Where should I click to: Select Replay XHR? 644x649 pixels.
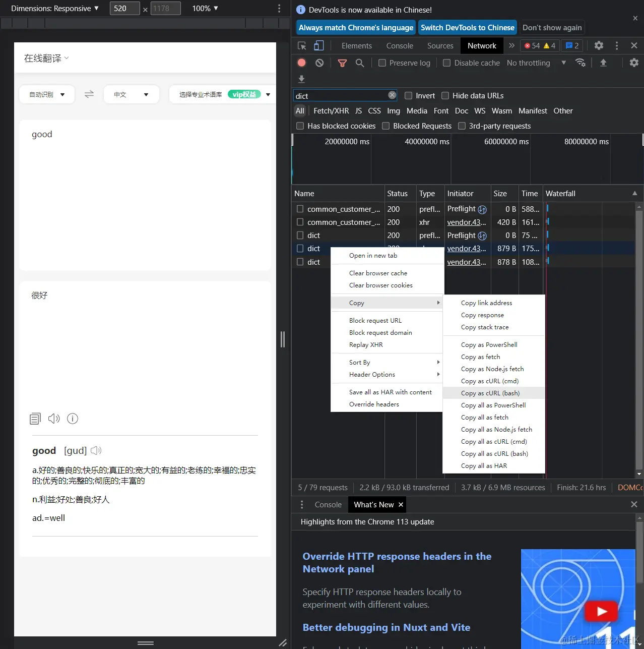coord(387,345)
